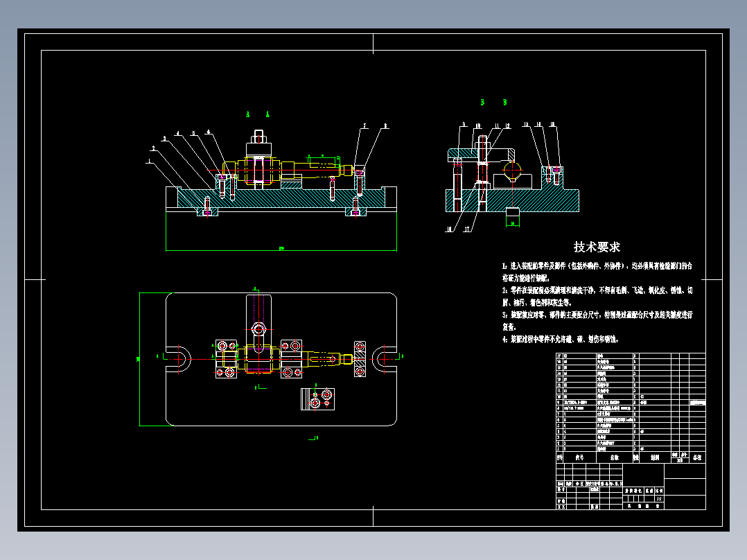Click balloon number 17 below section B-B
The width and height of the screenshot is (747, 560).
coord(467,229)
